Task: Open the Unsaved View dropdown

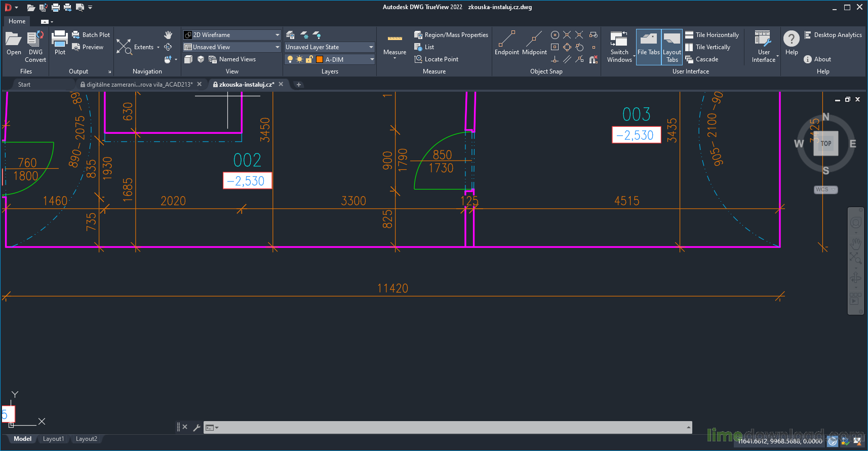Action: pyautogui.click(x=278, y=47)
